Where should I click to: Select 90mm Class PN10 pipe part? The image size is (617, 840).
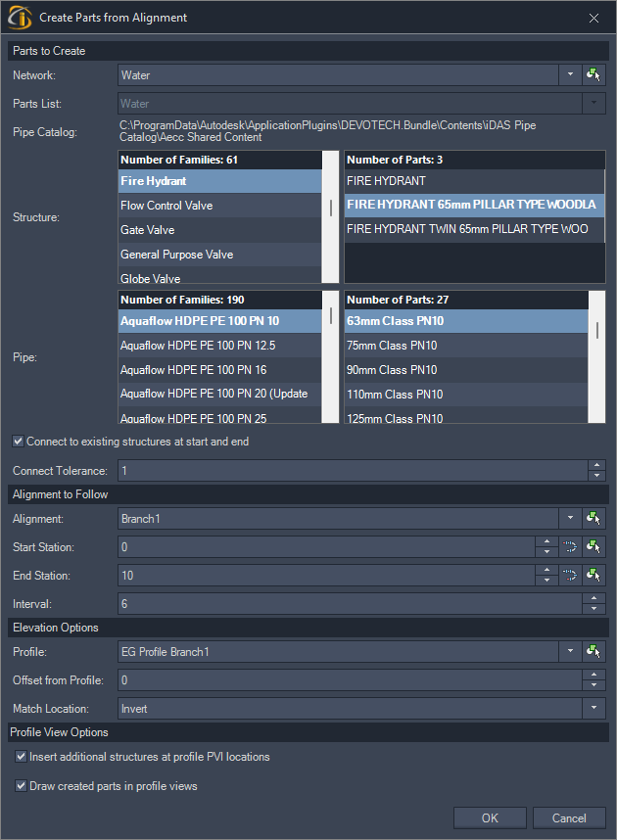[466, 370]
